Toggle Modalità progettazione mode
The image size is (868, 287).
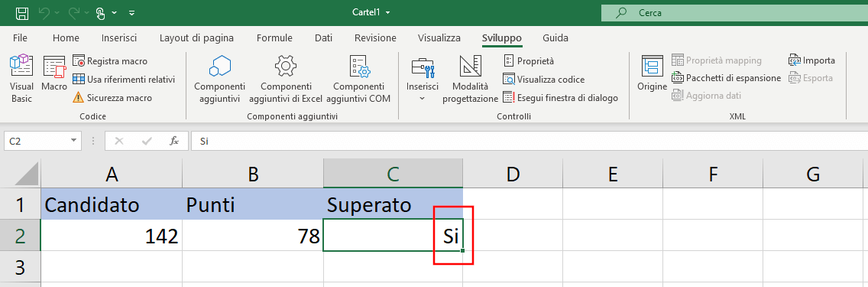click(470, 79)
